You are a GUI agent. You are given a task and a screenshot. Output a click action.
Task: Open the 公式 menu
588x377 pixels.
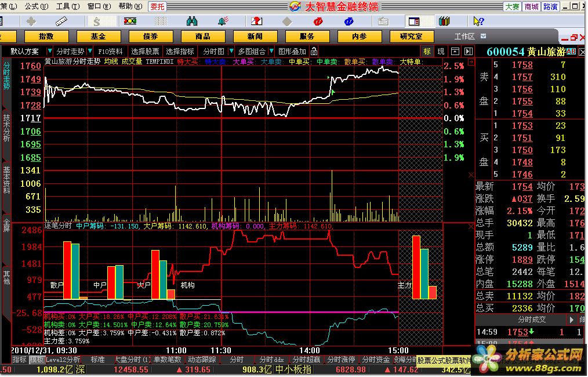tap(37, 6)
